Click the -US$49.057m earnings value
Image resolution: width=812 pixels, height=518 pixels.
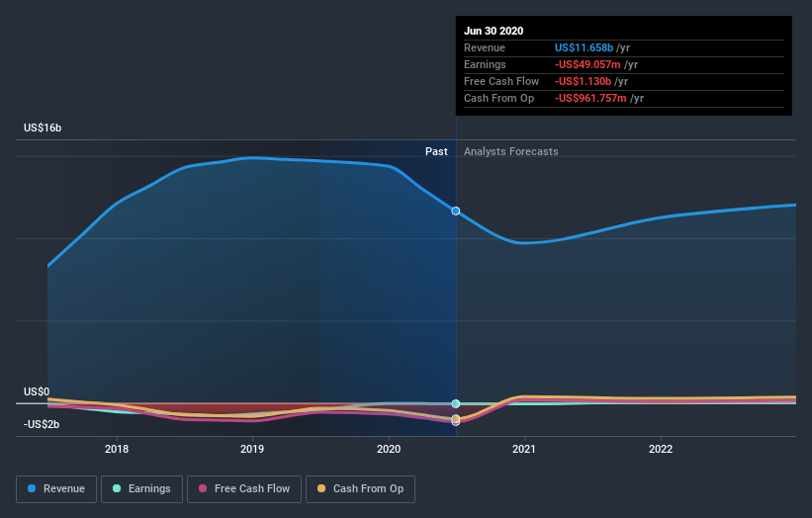tap(587, 64)
